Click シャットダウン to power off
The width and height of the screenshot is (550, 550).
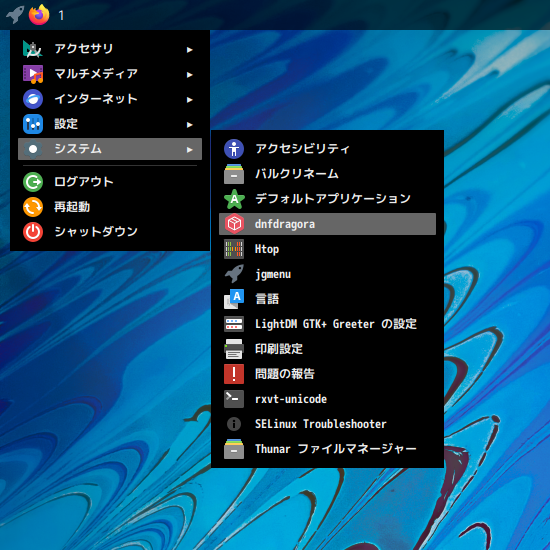point(110,232)
